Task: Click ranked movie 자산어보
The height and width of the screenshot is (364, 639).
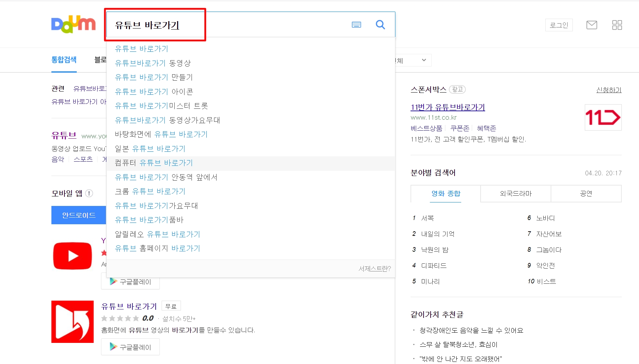Action: point(549,234)
